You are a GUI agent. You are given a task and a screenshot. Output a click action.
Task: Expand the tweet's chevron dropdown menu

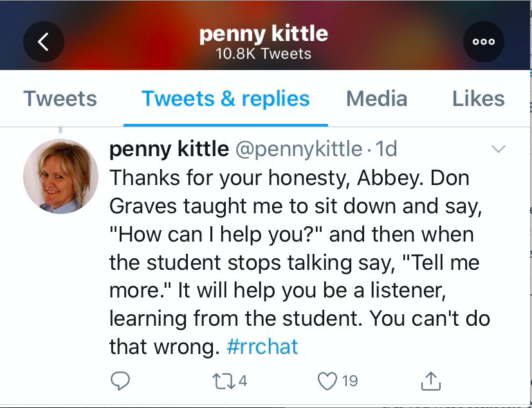coord(498,150)
